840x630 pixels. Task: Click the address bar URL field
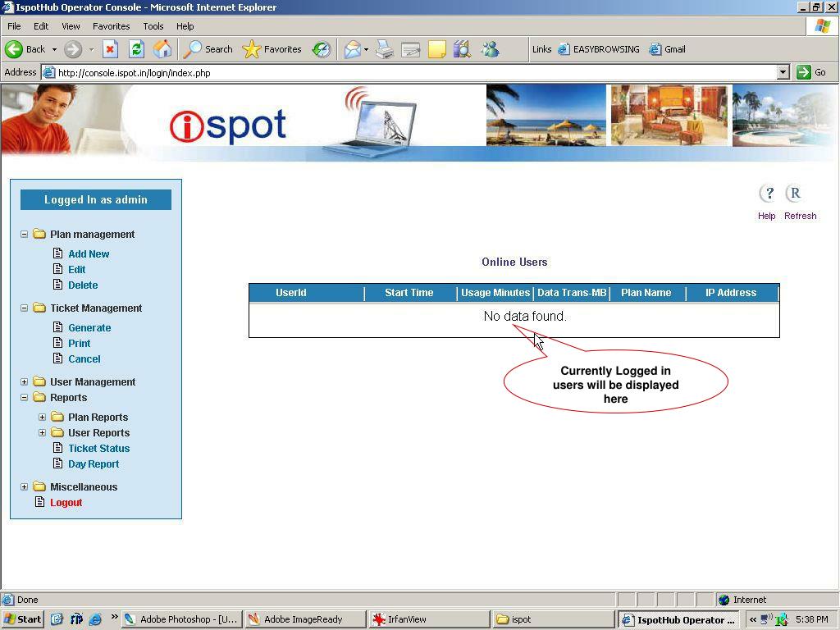(x=410, y=72)
